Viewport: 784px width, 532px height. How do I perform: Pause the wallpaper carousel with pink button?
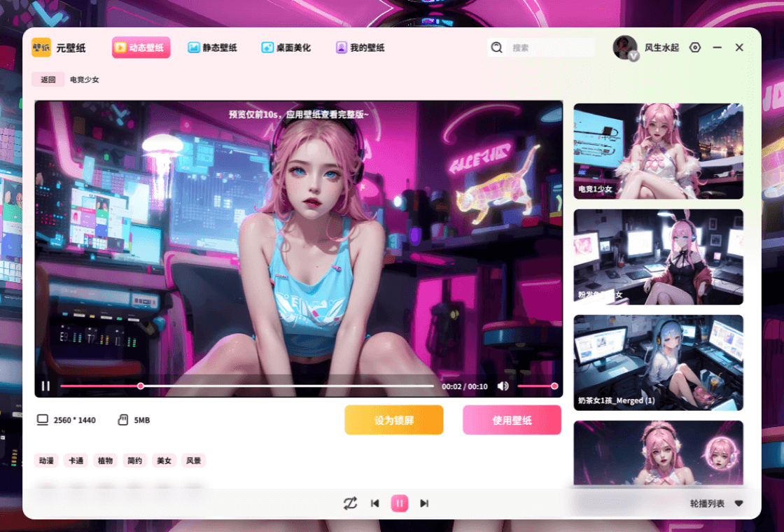pyautogui.click(x=399, y=503)
